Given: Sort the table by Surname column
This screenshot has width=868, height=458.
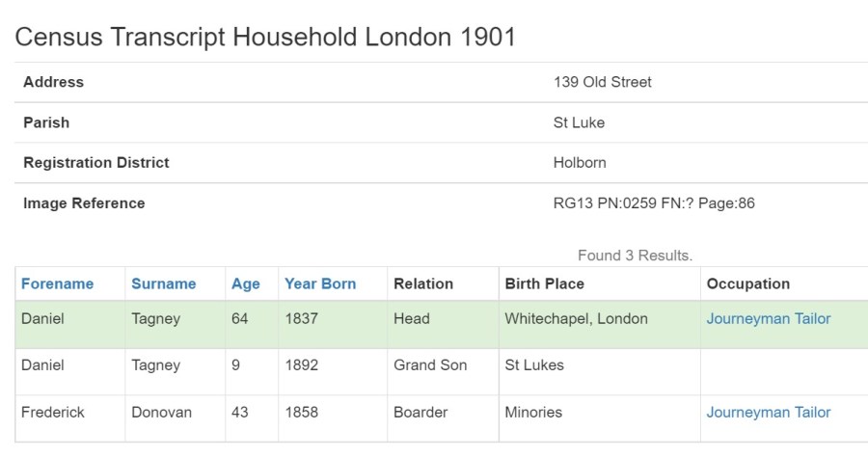Looking at the screenshot, I should pos(163,283).
